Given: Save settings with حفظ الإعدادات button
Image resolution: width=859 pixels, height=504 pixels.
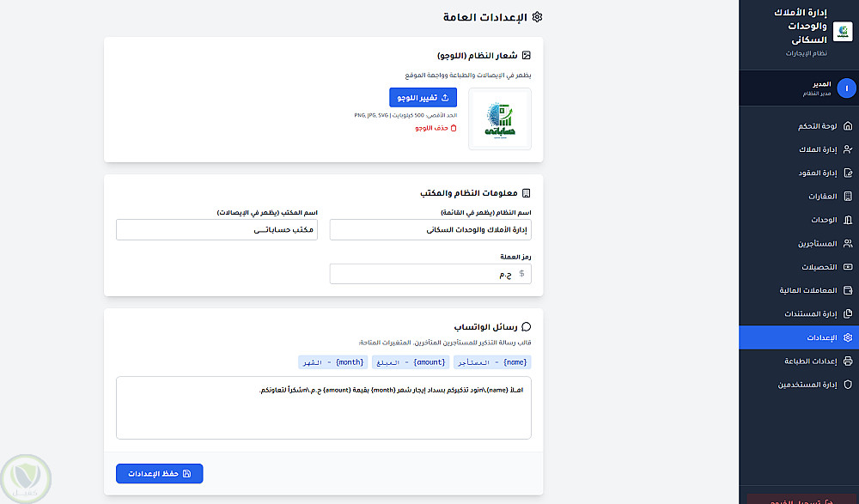Looking at the screenshot, I should 160,473.
